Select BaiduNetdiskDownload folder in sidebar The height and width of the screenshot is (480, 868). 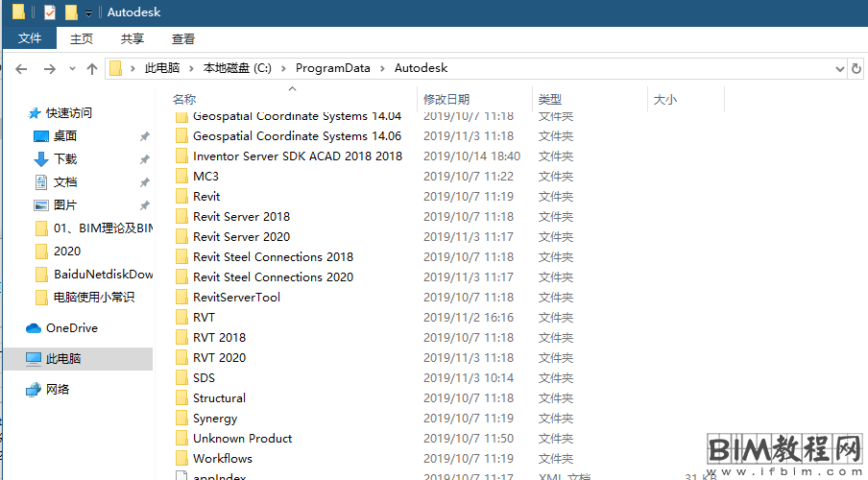[x=103, y=274]
